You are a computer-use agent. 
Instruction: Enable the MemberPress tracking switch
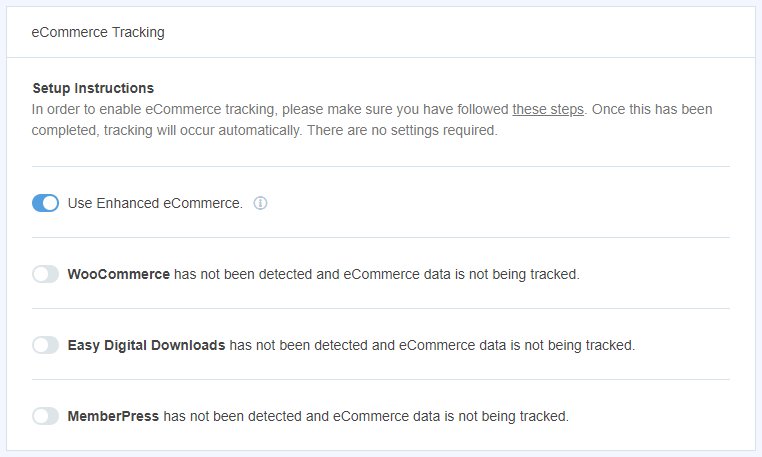click(x=45, y=416)
